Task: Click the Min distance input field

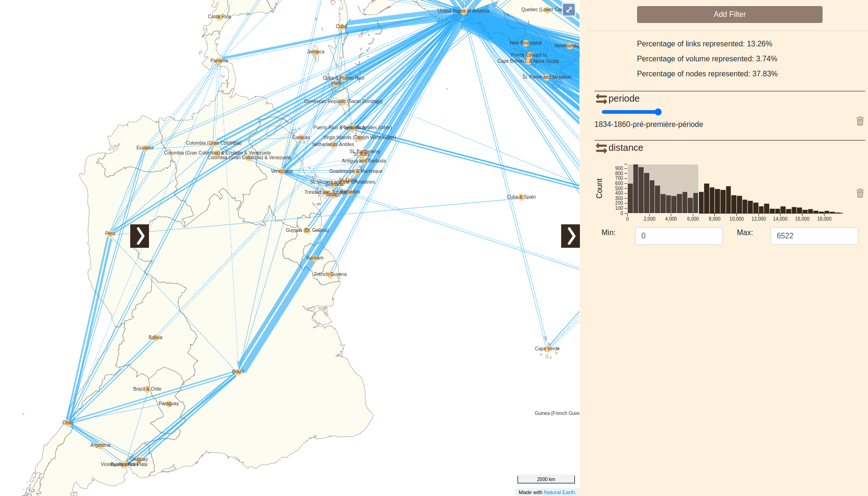Action: (679, 236)
